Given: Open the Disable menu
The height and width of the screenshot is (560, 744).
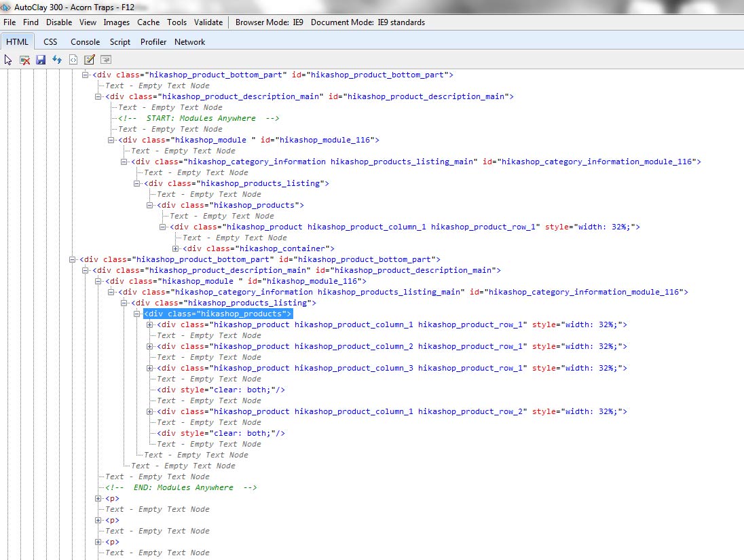Looking at the screenshot, I should (x=59, y=22).
